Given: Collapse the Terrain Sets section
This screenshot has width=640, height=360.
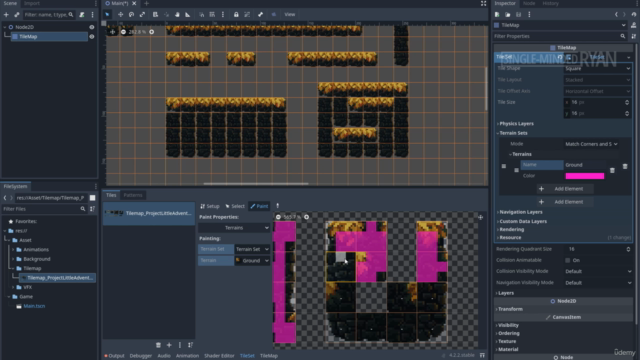Looking at the screenshot, I should tap(513, 133).
